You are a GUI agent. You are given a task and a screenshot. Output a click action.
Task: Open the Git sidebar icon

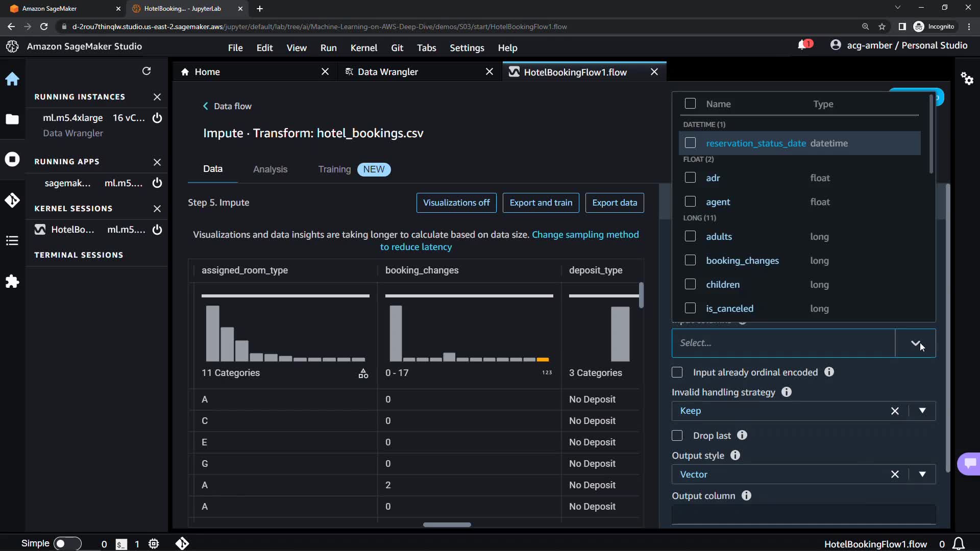pos(12,200)
